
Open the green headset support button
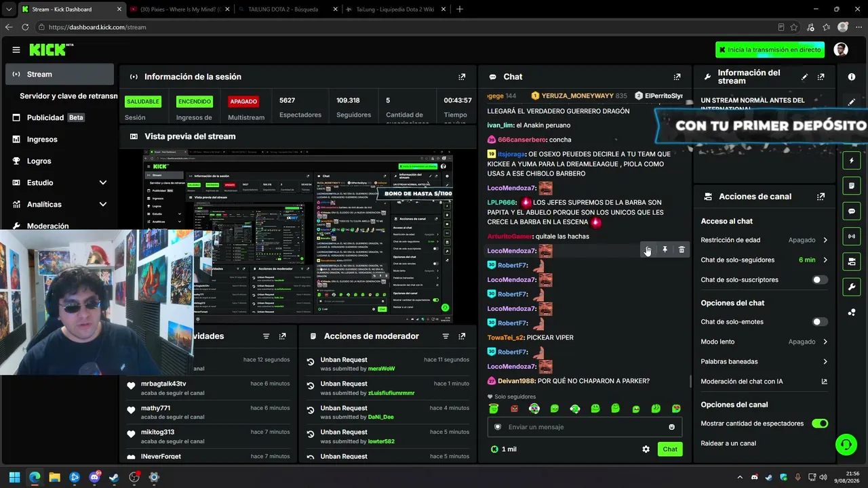click(x=846, y=445)
